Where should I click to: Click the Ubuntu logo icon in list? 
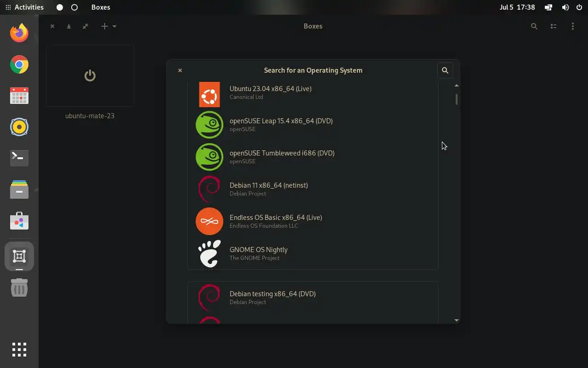click(x=209, y=94)
